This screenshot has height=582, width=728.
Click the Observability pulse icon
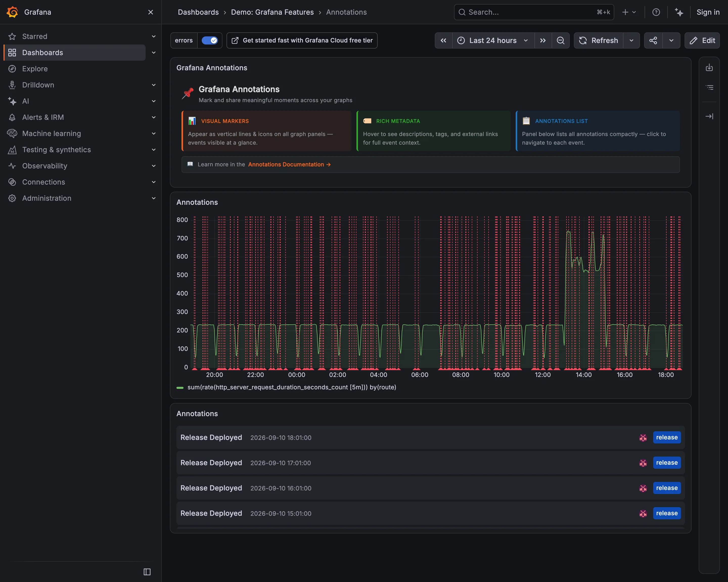(12, 166)
